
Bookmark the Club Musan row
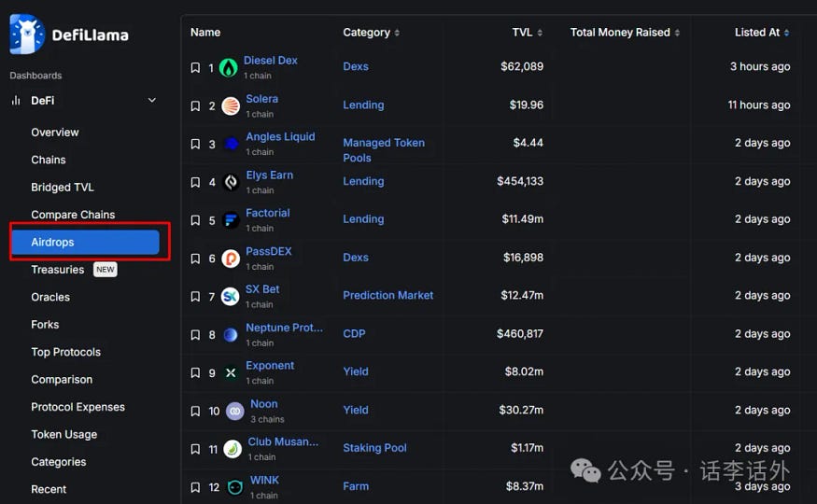coord(195,449)
